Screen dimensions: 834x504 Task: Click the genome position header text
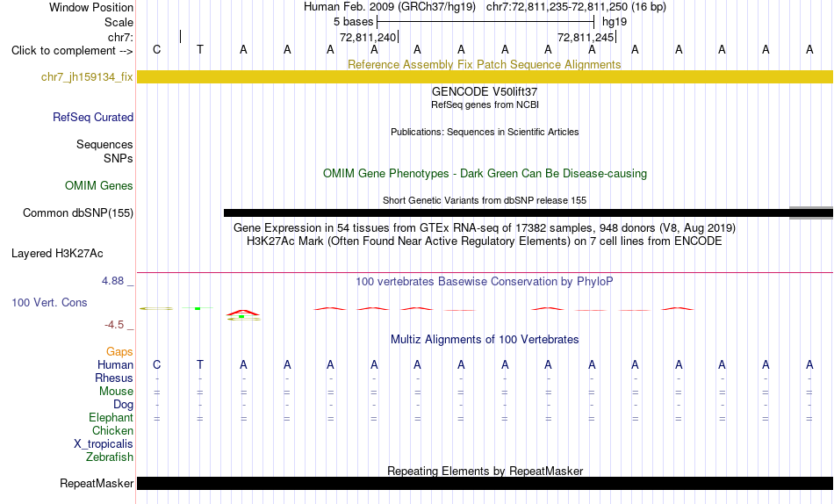point(485,7)
